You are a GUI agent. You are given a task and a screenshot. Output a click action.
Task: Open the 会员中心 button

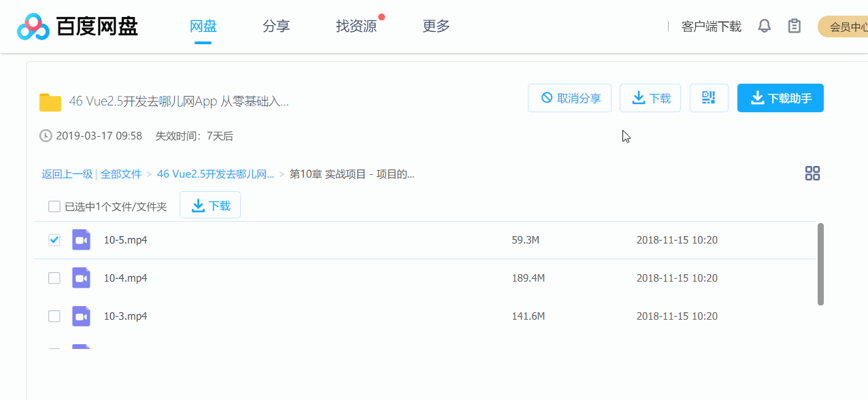point(844,27)
